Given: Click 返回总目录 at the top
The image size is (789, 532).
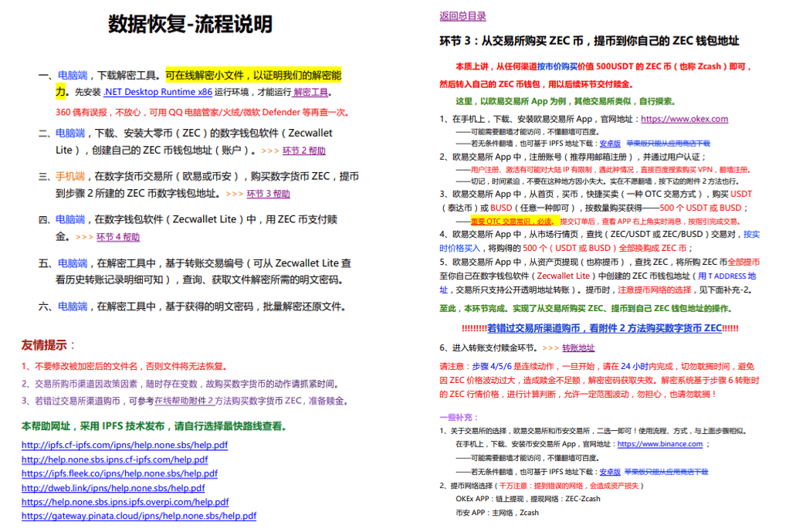Looking at the screenshot, I should 462,16.
